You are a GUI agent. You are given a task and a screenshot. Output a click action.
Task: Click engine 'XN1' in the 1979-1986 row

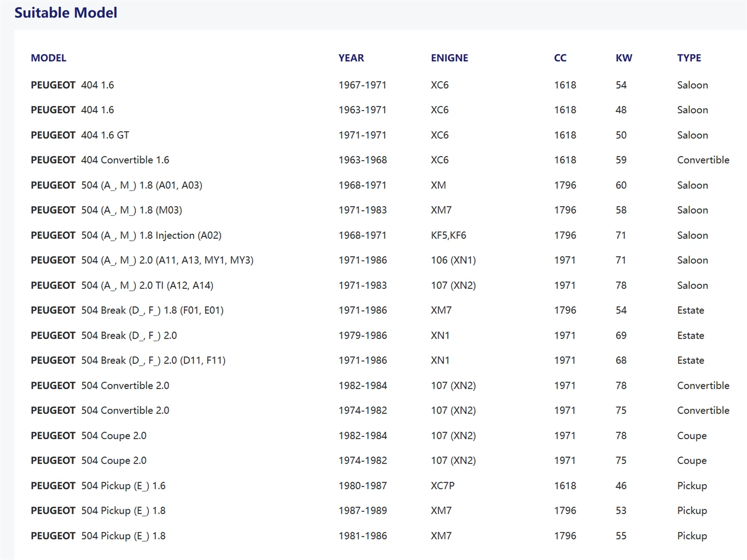point(440,336)
